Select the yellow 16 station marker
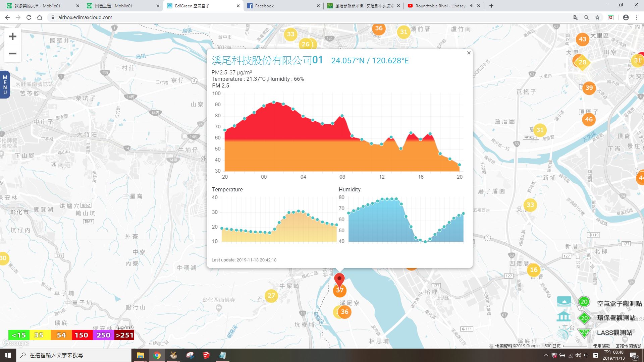644x362 pixels. click(x=534, y=269)
